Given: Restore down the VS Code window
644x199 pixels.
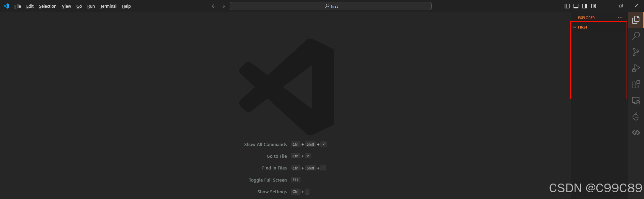Looking at the screenshot, I should pos(621,6).
